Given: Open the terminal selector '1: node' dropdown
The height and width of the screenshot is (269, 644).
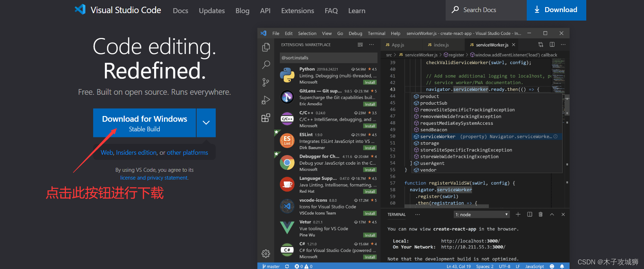Looking at the screenshot, I should (482, 215).
